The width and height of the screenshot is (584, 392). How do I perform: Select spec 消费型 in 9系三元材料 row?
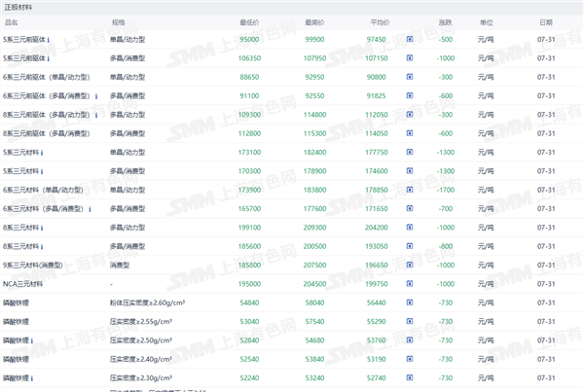[x=120, y=265]
